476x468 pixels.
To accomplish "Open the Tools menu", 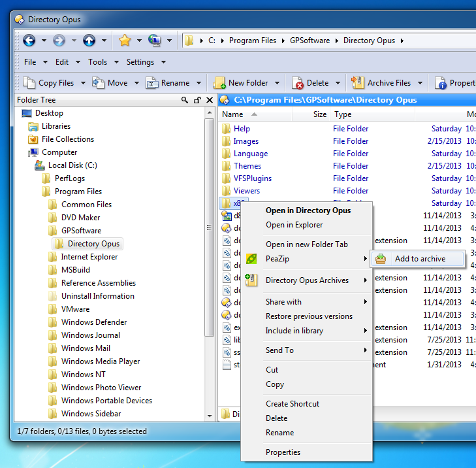I will coord(98,62).
